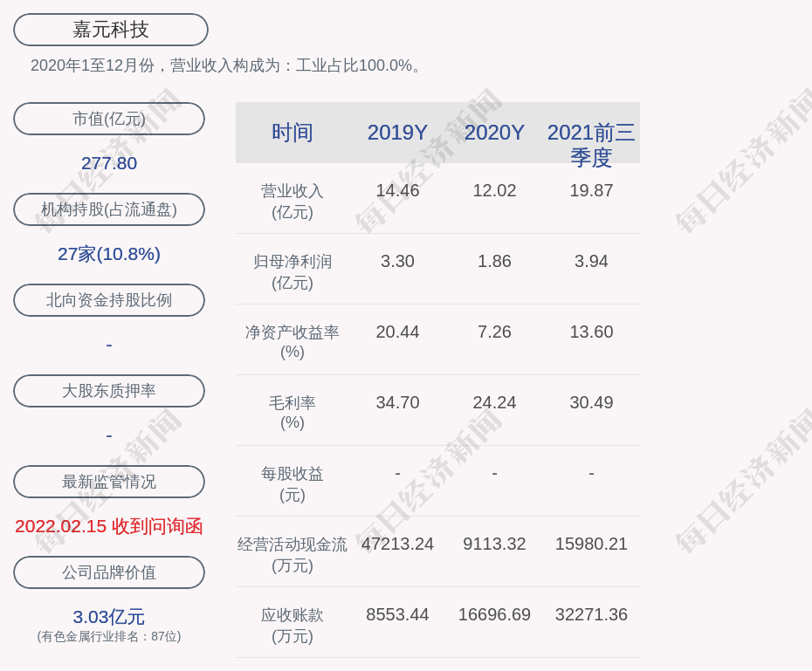Image resolution: width=812 pixels, height=671 pixels.
Task: Click revenue value 12.02 for 2020Y
Action: [494, 190]
